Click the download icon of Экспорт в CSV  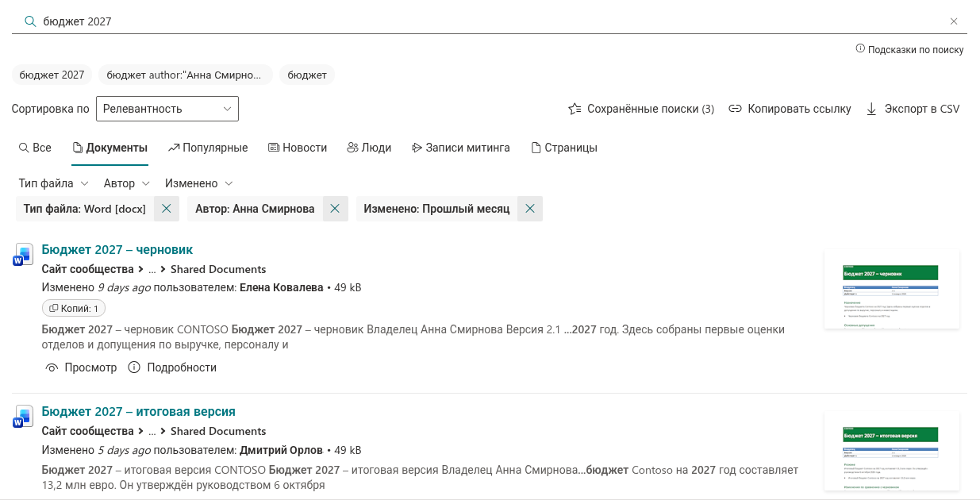pyautogui.click(x=871, y=109)
